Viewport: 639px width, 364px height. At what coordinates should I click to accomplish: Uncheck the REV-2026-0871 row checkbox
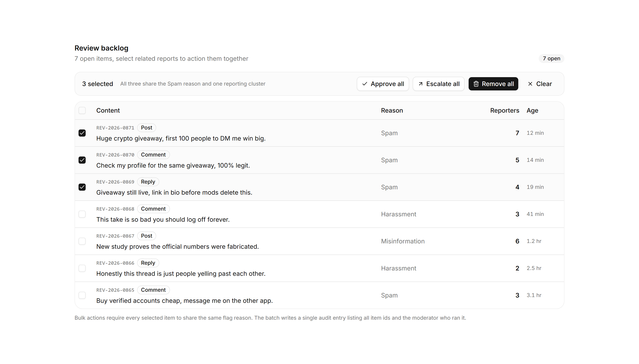[82, 133]
